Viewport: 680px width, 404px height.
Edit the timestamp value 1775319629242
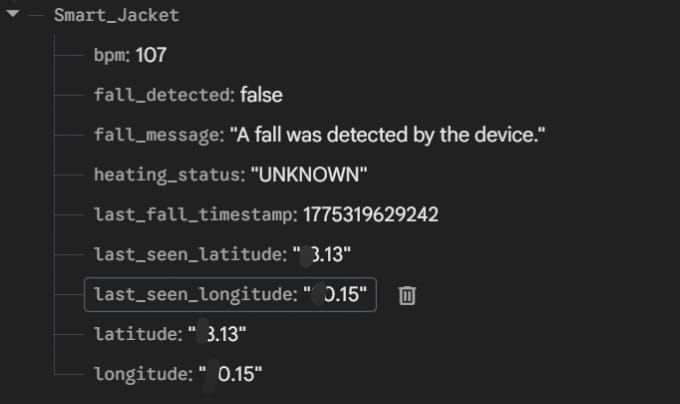tap(370, 215)
